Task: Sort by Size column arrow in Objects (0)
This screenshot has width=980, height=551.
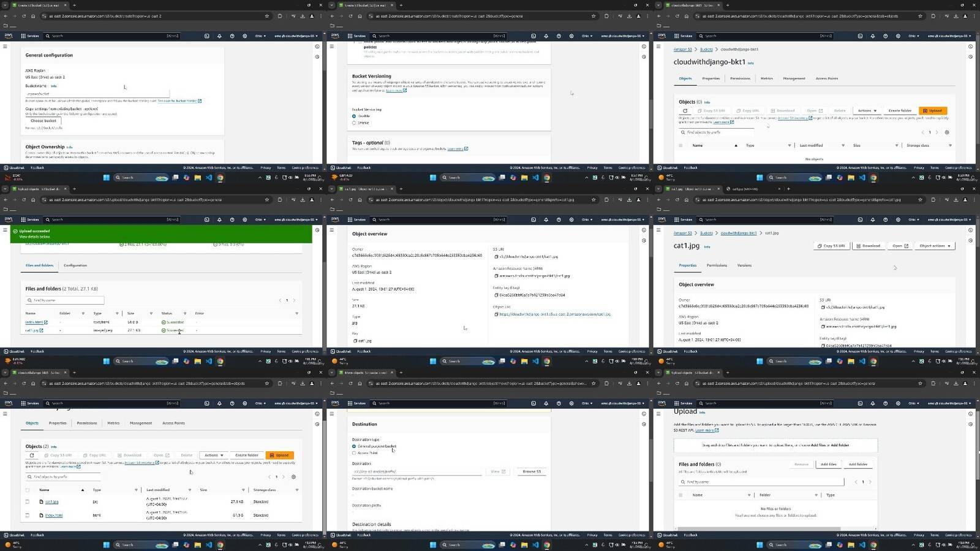Action: [x=897, y=145]
